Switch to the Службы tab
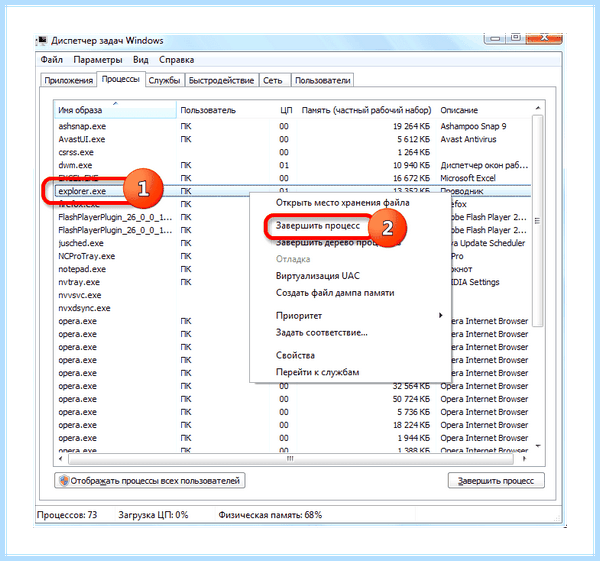 point(164,80)
